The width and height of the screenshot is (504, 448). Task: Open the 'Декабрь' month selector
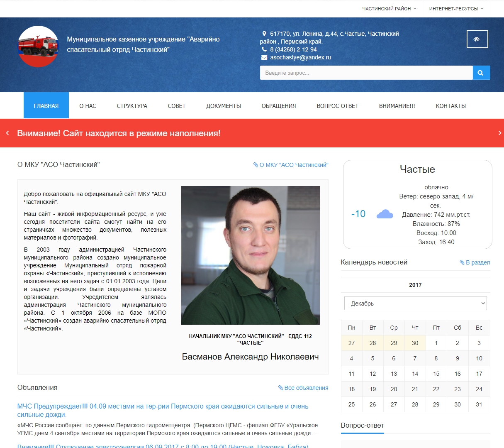(415, 303)
